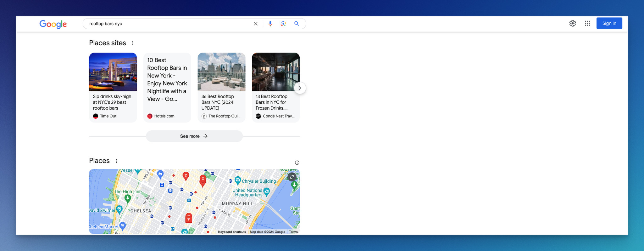Open three-dot menu next to Places heading
The image size is (644, 251).
(117, 161)
